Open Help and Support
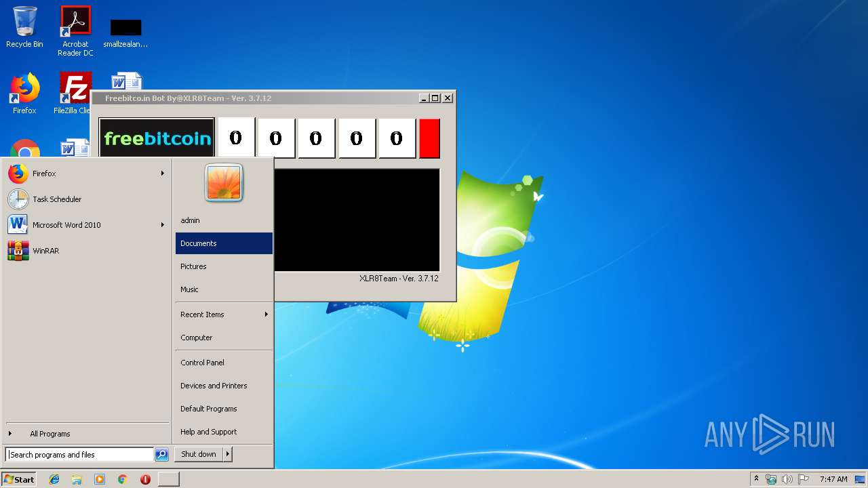868x488 pixels. (224, 432)
